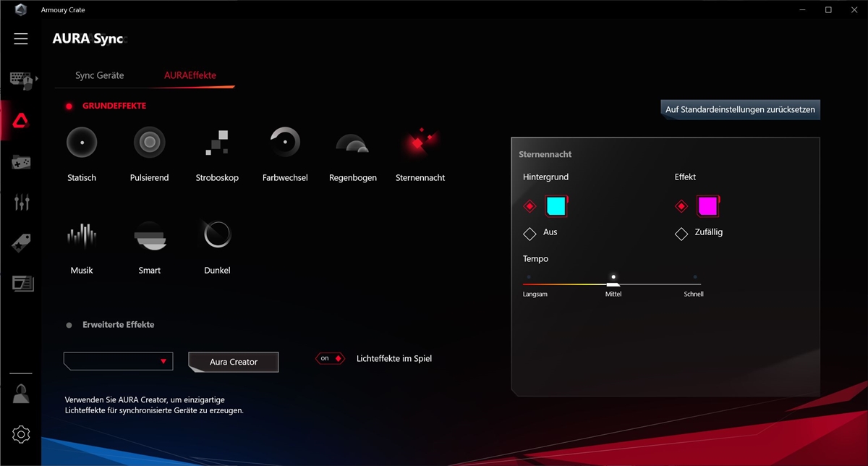This screenshot has height=466, width=868.
Task: Click the Tempo label
Action: click(x=536, y=259)
